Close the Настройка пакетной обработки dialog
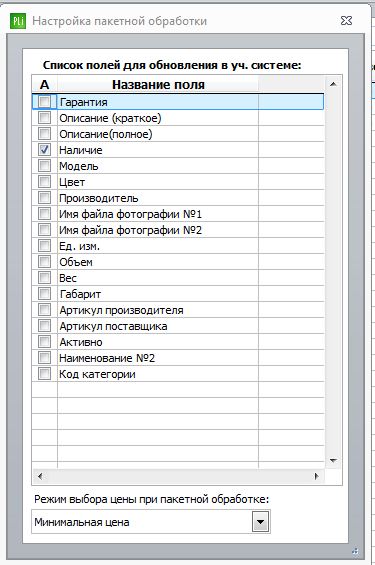Screen dimensions: 375x565 pos(346,21)
